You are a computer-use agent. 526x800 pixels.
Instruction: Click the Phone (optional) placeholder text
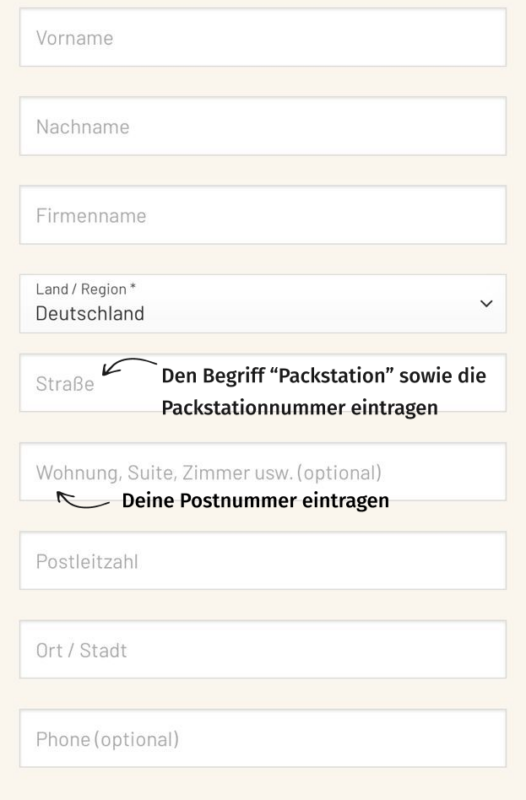click(x=107, y=739)
